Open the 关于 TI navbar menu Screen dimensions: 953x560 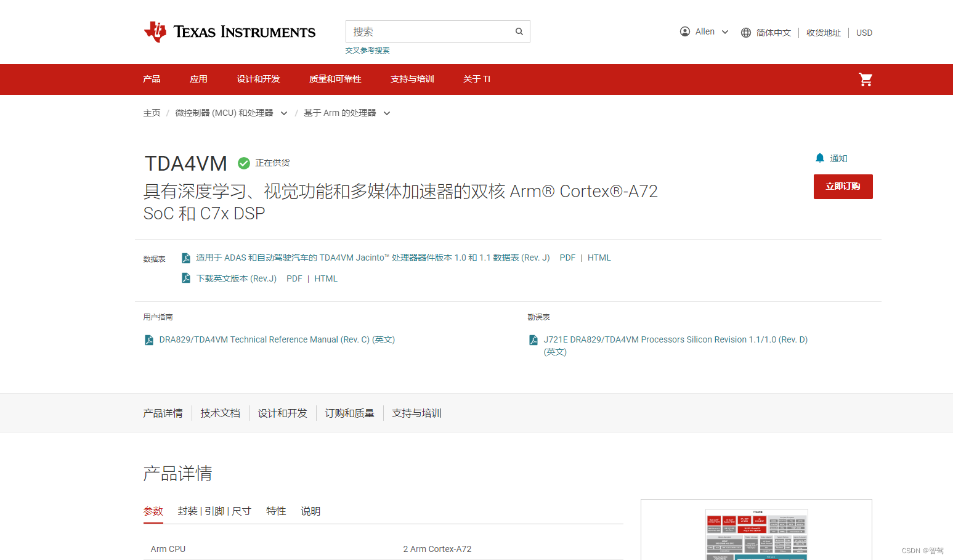click(x=477, y=79)
